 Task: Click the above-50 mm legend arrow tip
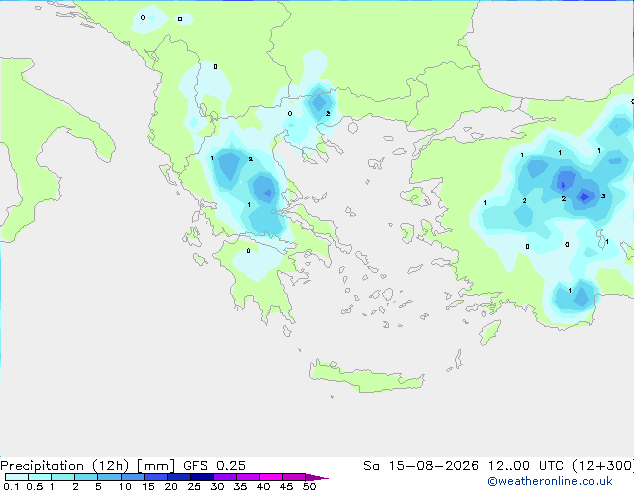coord(317,477)
